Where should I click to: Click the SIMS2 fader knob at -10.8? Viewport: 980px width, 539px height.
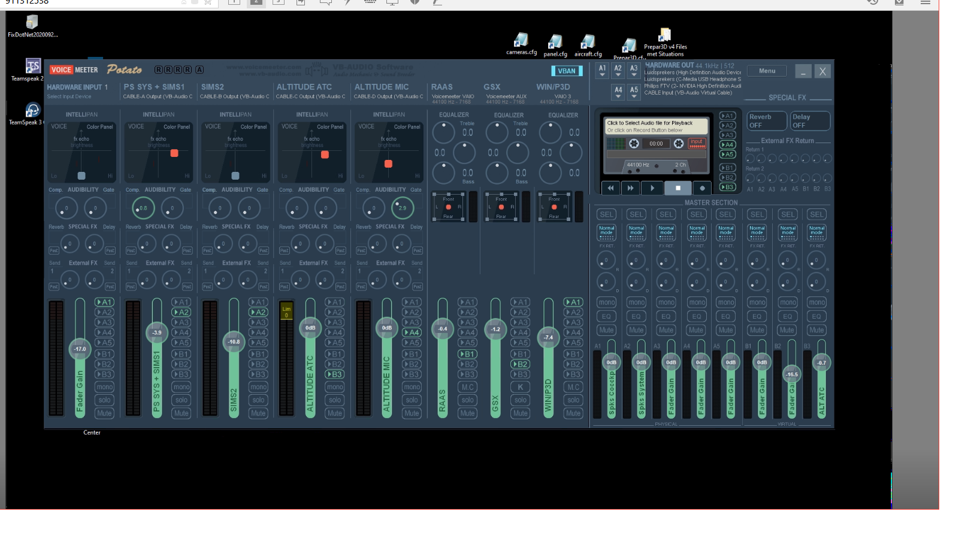click(x=234, y=342)
